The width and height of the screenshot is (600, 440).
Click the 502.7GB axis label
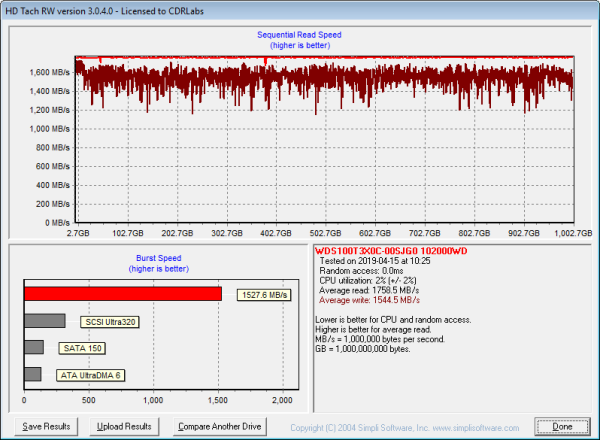pyautogui.click(x=325, y=233)
